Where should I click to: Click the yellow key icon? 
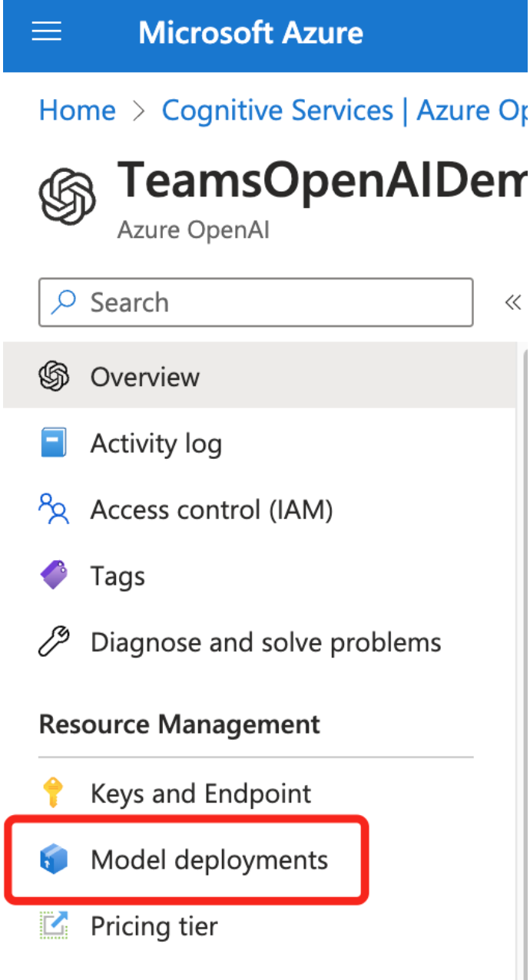54,794
